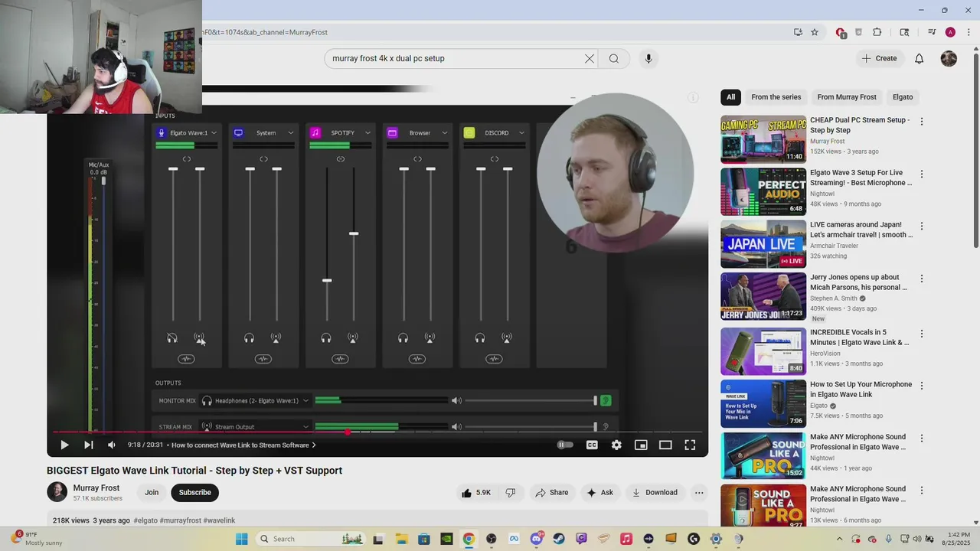Click the Chrome address bar URL
The image size is (980, 551).
[x=264, y=32]
